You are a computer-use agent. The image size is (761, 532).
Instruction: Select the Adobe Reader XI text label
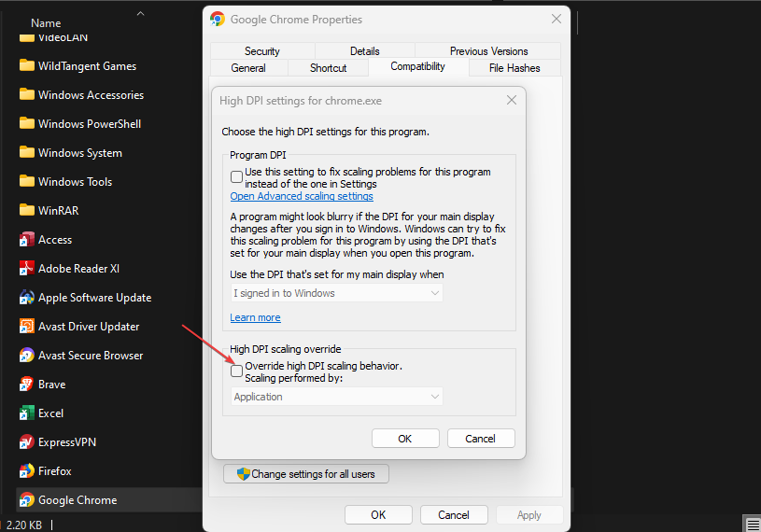[78, 268]
